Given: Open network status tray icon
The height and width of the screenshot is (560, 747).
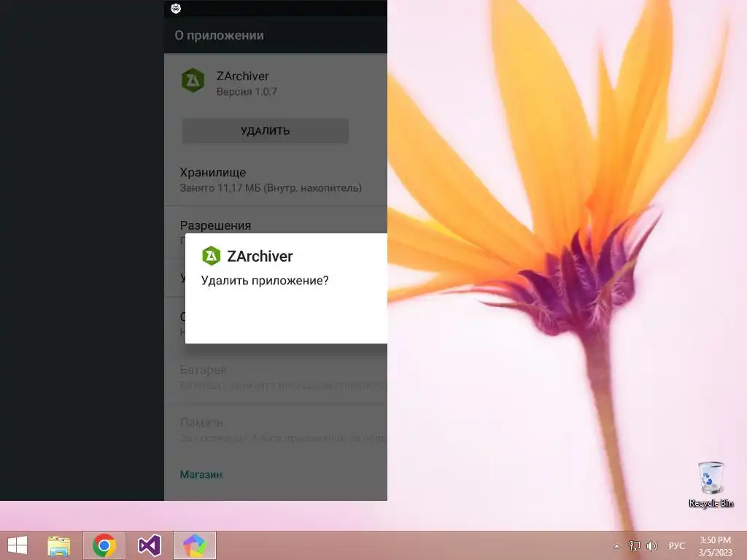Looking at the screenshot, I should (635, 546).
